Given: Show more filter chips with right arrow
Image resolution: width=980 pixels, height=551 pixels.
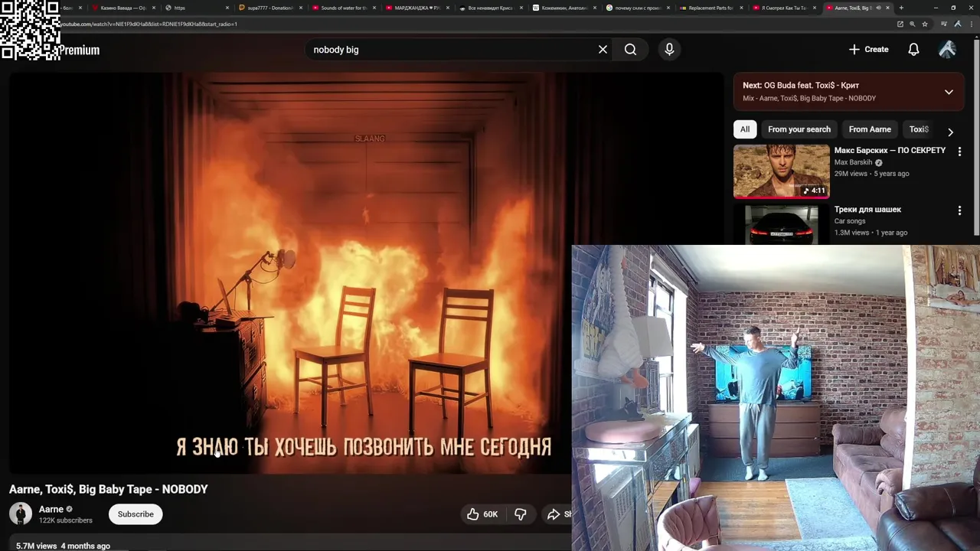Looking at the screenshot, I should click(950, 132).
